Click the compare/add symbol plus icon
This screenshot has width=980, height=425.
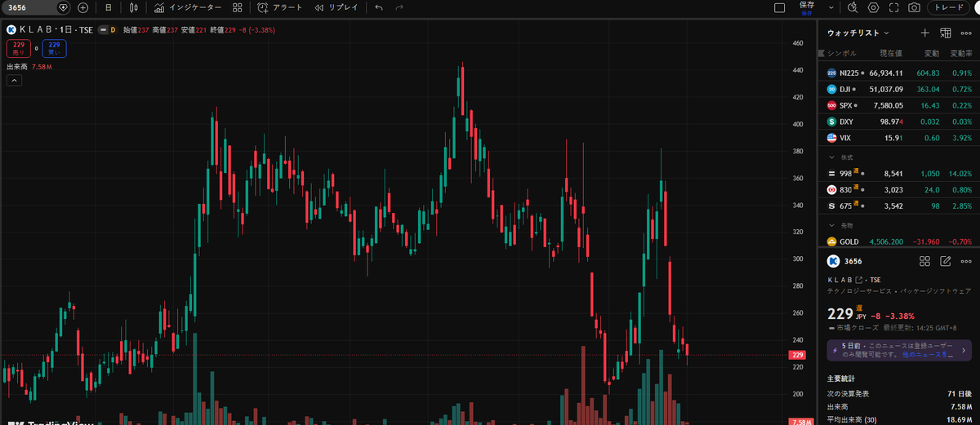coord(83,7)
